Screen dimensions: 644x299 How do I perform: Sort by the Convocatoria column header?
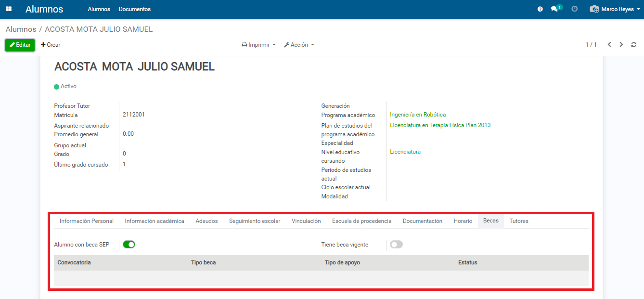(74, 262)
